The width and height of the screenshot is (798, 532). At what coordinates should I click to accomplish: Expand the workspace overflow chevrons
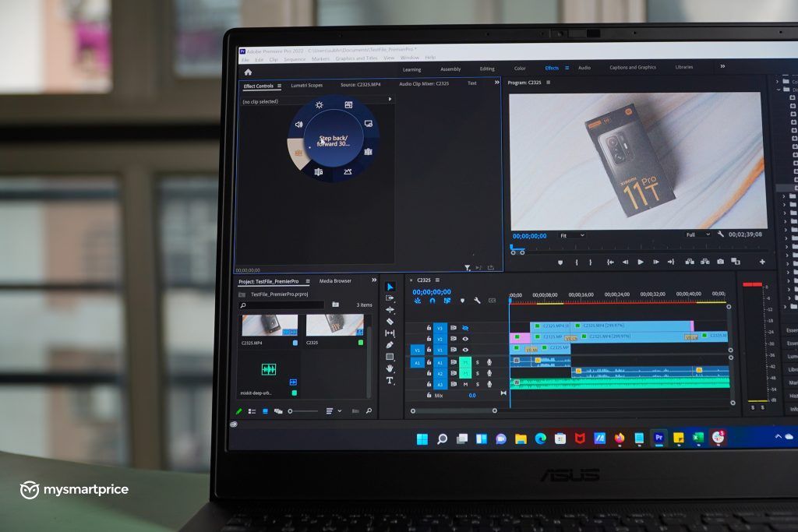pos(722,66)
